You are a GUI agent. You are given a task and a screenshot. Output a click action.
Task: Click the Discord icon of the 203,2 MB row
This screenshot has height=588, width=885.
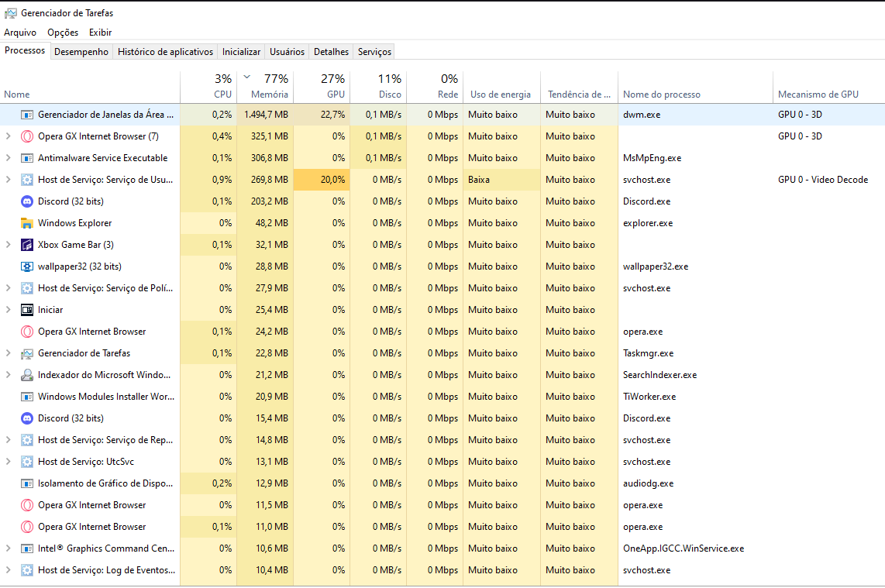pos(26,201)
